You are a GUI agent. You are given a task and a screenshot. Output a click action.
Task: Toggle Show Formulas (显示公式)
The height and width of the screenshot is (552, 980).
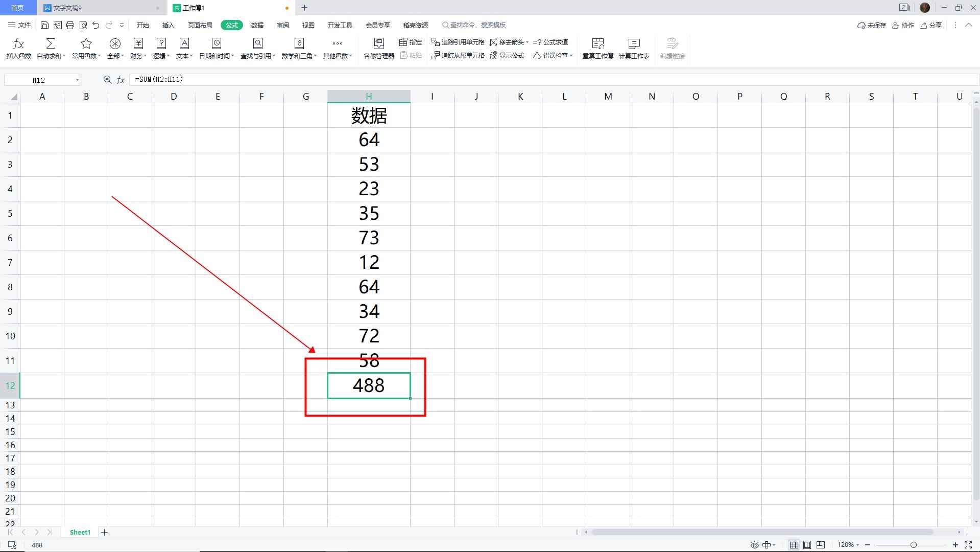(x=507, y=55)
